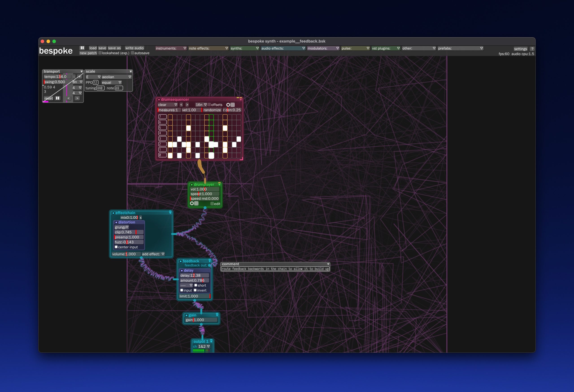
Task: Toggle the drumsequencer enable dot
Action: pos(159,100)
